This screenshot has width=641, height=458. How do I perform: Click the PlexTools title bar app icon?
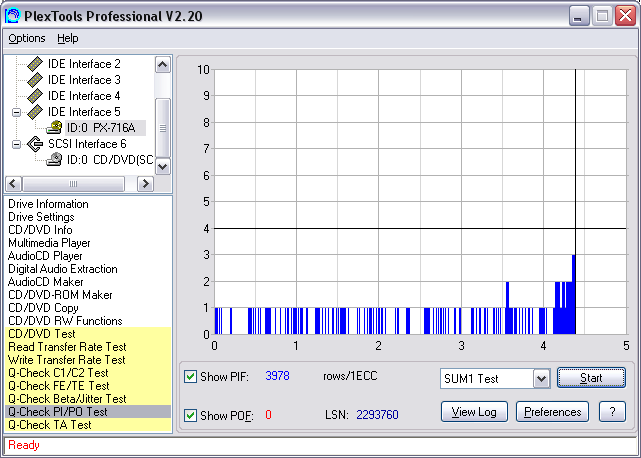[12, 16]
